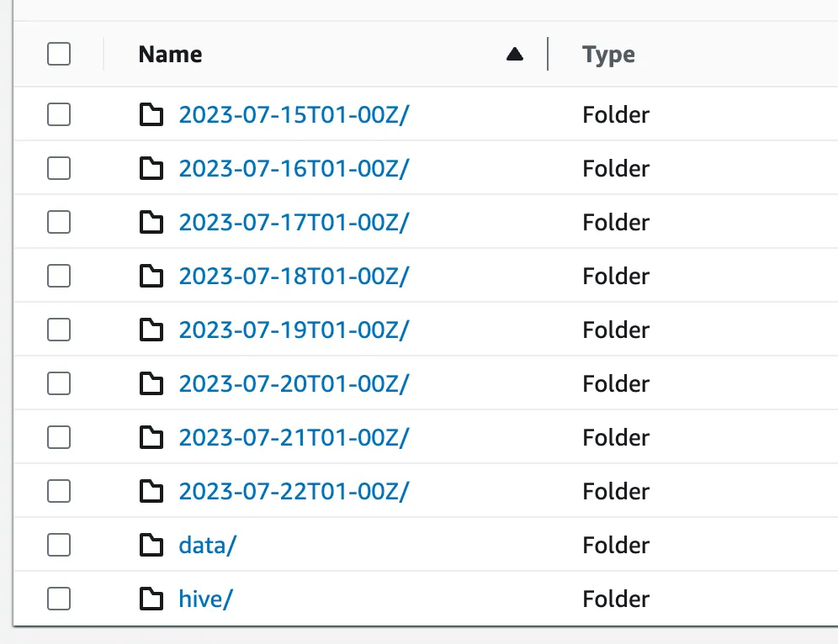
Task: Select the checkbox for the data/ folder
Action: [59, 545]
